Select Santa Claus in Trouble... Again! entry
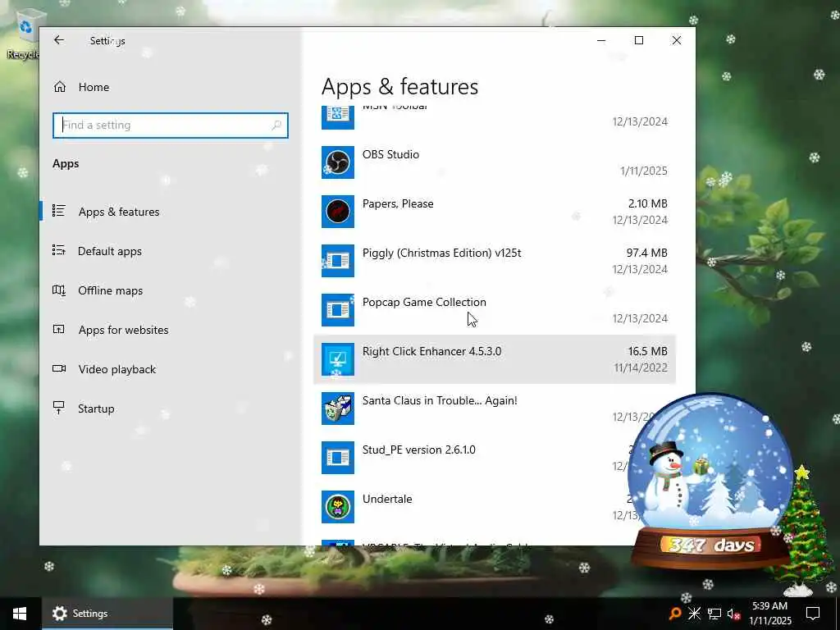840x630 pixels. pos(495,409)
